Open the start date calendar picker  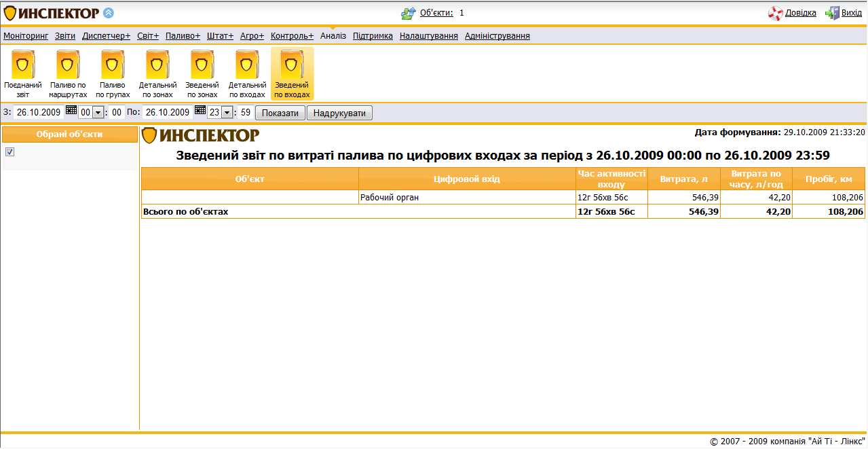tap(71, 111)
